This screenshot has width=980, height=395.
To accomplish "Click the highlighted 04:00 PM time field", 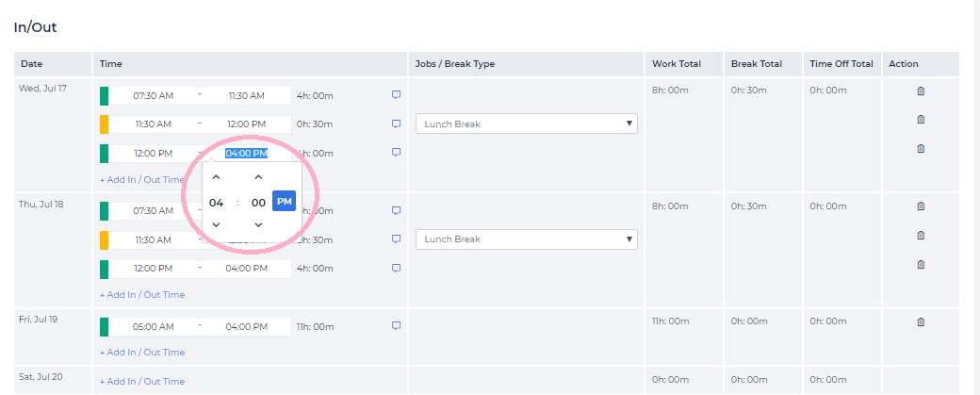I will 246,154.
